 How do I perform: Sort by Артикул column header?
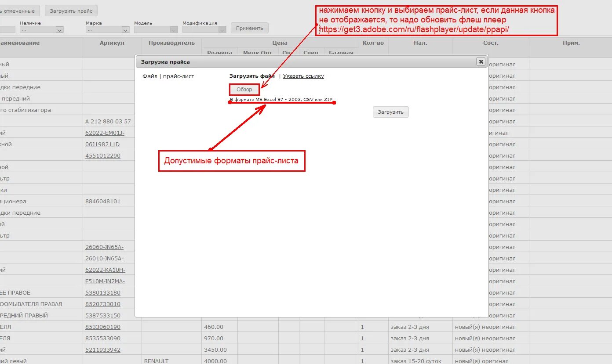coord(112,43)
